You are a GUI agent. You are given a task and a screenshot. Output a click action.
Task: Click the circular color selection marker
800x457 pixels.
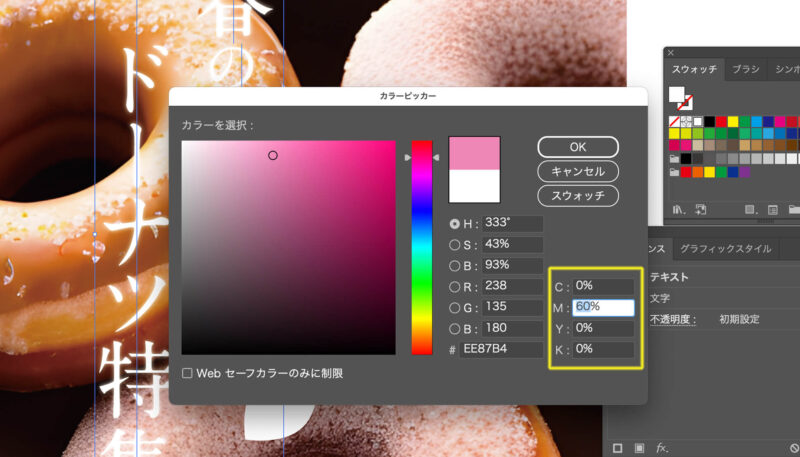coord(273,156)
